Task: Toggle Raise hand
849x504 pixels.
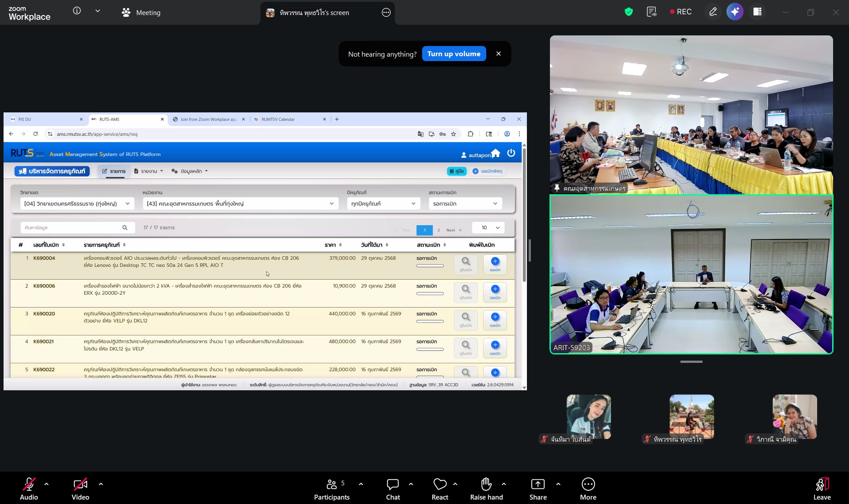Action: (486, 489)
